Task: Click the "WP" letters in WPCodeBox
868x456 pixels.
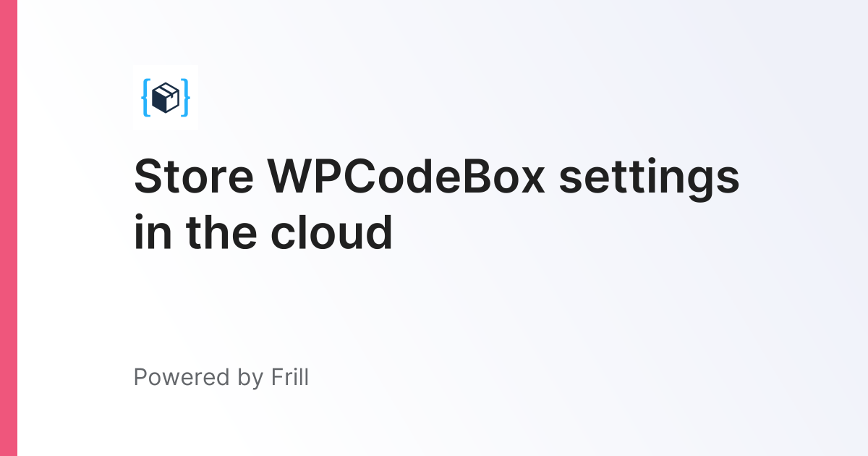Action: [302, 177]
